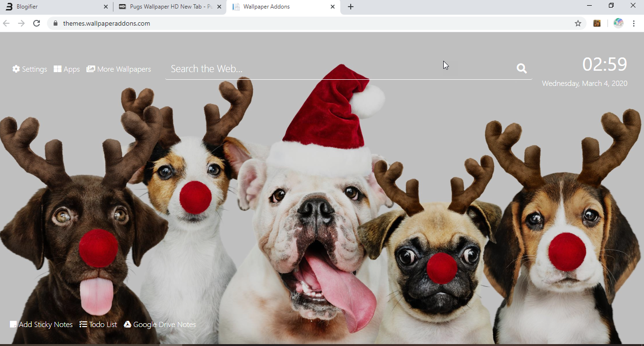
Task: Open the Settings gear link
Action: pos(30,69)
